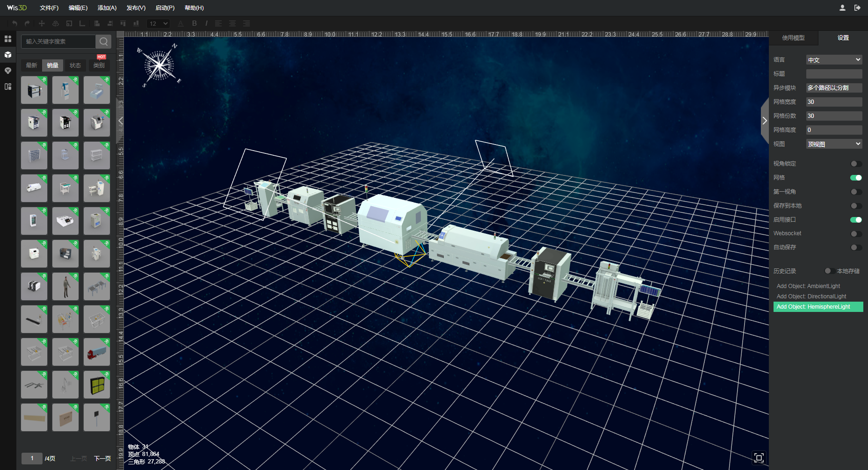Enable the 视角锁定 view lock switch
Image resolution: width=868 pixels, height=470 pixels.
point(856,164)
